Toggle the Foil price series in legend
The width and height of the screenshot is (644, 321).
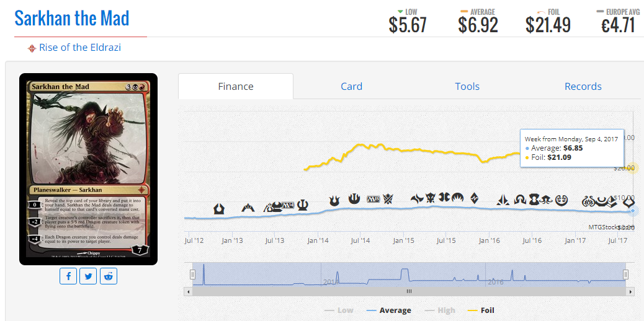click(481, 310)
